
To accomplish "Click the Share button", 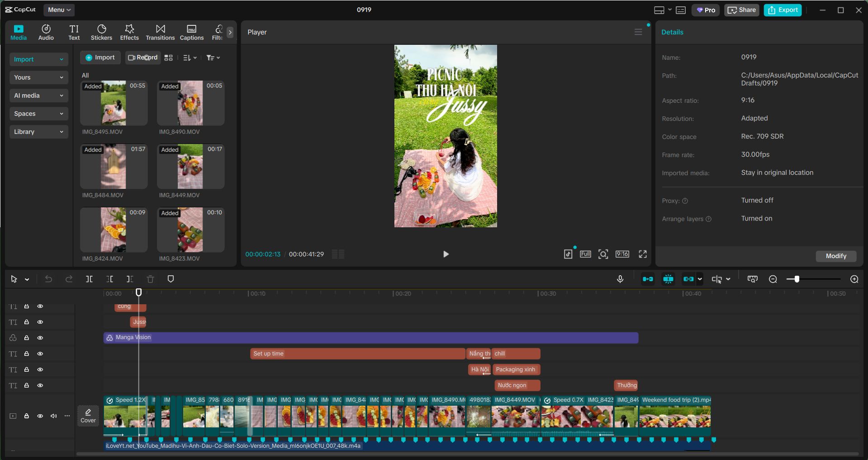I will click(x=742, y=10).
